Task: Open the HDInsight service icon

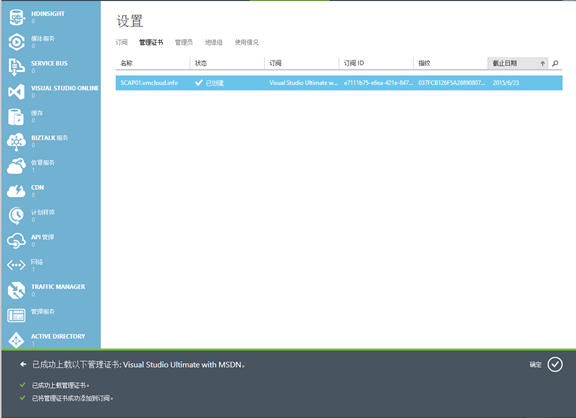Action: pyautogui.click(x=17, y=18)
